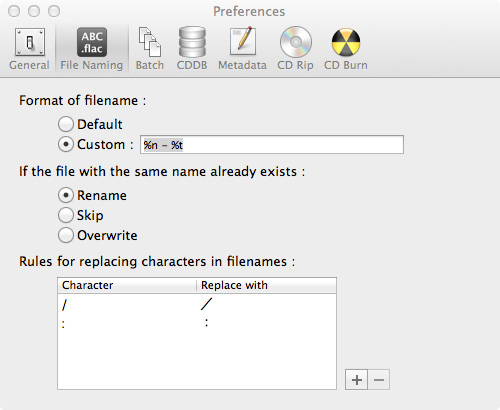500x410 pixels.
Task: Edit the replacement value for colon
Action: pos(207,323)
